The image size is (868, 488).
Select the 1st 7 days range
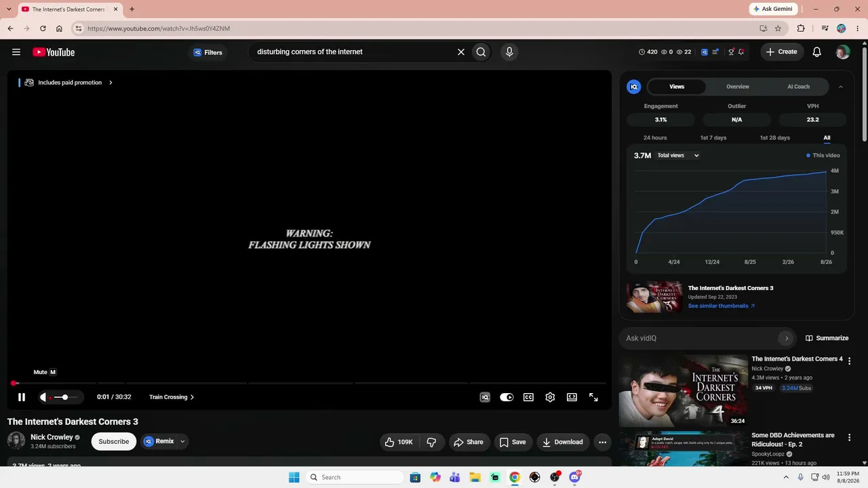click(713, 138)
